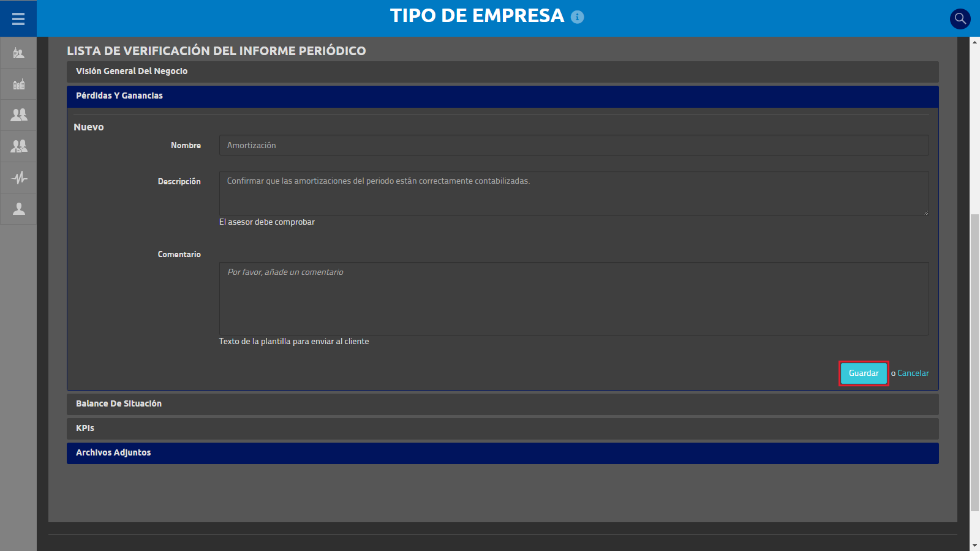Open the two-users sidebar icon
980x551 pixels.
(x=18, y=115)
